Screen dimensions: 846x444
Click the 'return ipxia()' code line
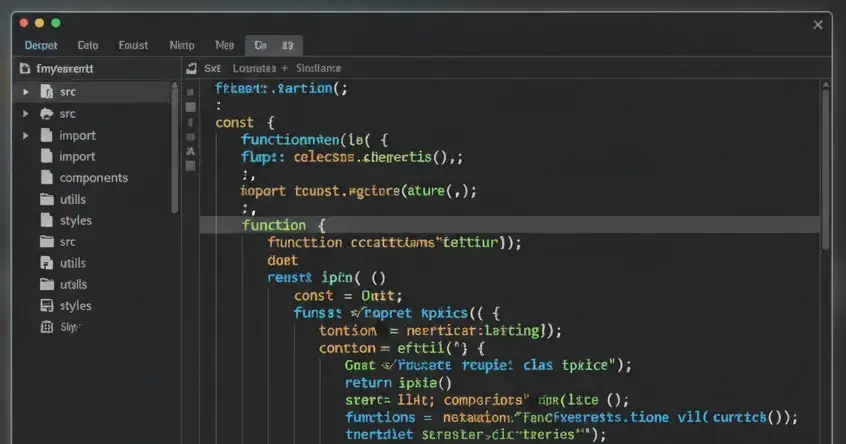pyautogui.click(x=398, y=382)
